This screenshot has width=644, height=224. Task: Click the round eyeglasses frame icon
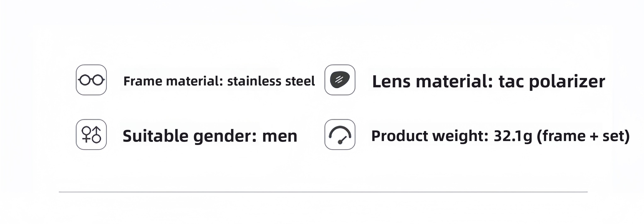pyautogui.click(x=91, y=80)
